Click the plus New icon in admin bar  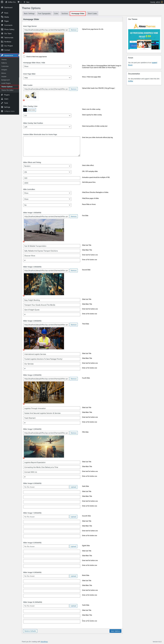coord(24,2)
